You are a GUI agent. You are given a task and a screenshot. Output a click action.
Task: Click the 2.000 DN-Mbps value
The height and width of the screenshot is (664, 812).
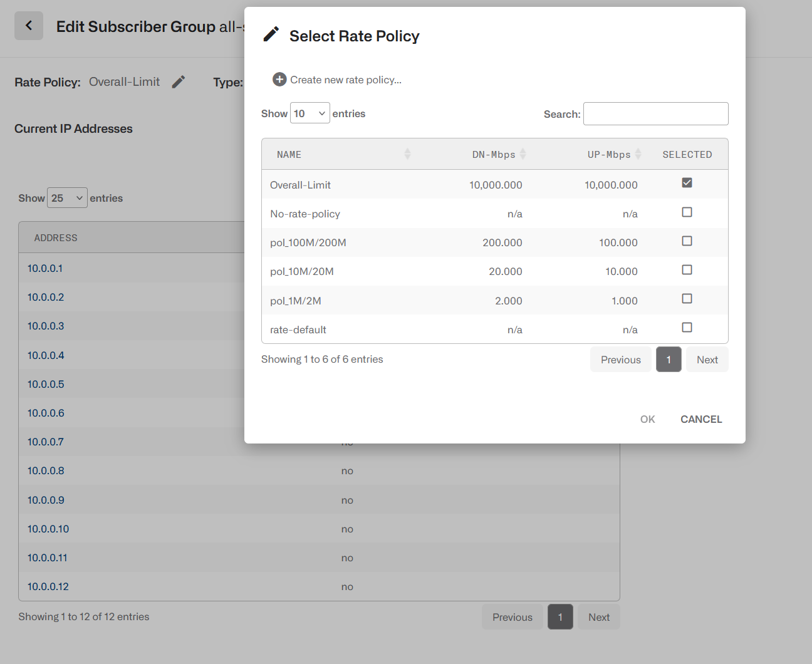[509, 301]
